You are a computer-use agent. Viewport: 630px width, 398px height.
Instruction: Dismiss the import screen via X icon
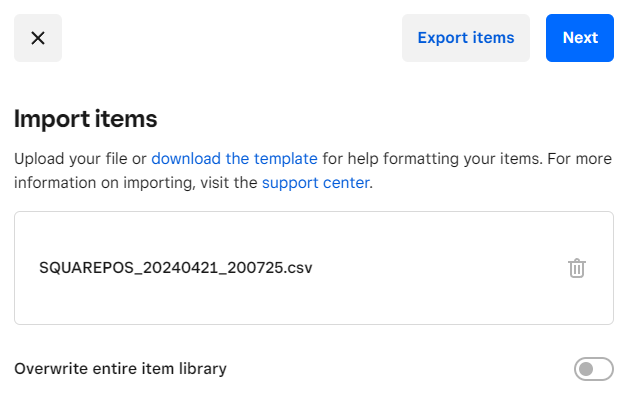[x=38, y=38]
